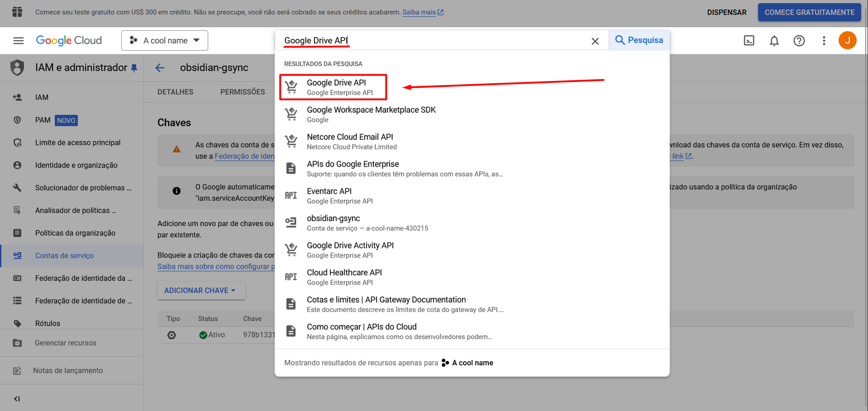Activate Cloud Shell terminal icon
The width and height of the screenshot is (868, 411).
pyautogui.click(x=749, y=41)
